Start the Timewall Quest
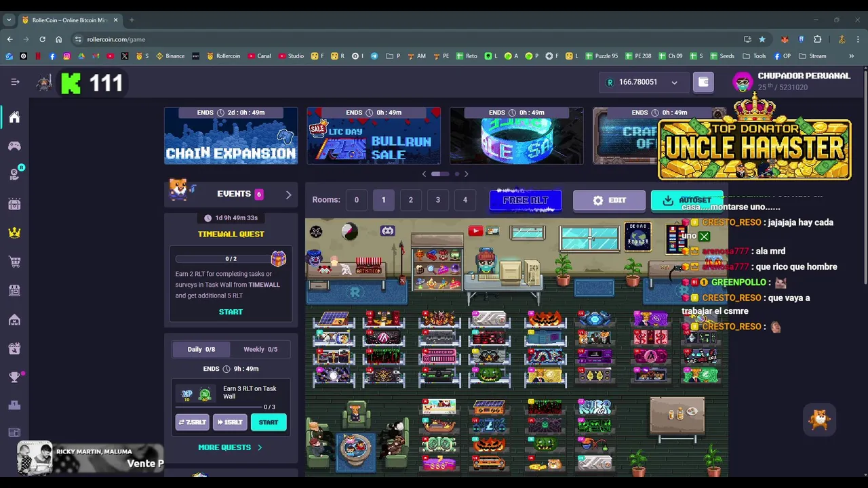This screenshot has height=488, width=868. (x=231, y=312)
